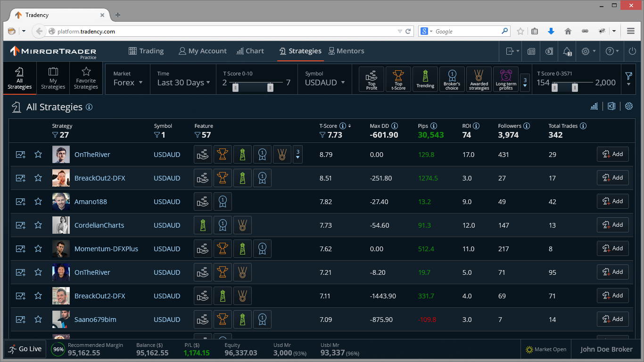The height and width of the screenshot is (362, 644).
Task: Select the Favorite Strategies view
Action: [x=86, y=79]
